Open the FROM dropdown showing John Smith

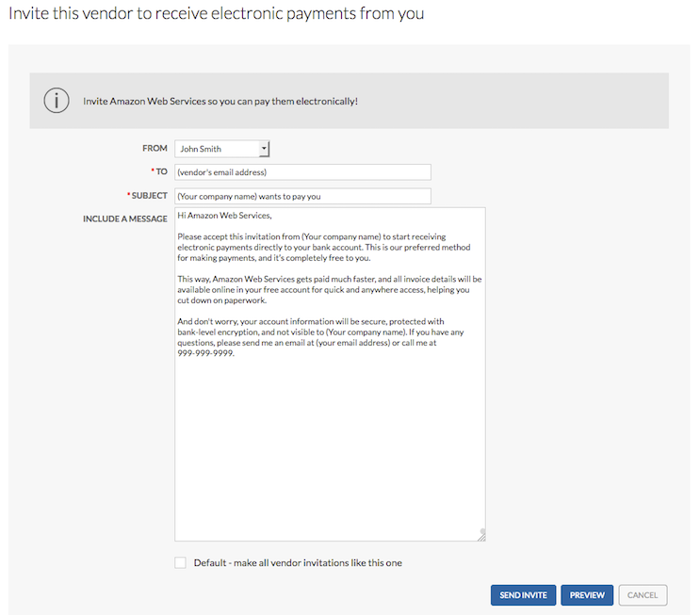(222, 149)
